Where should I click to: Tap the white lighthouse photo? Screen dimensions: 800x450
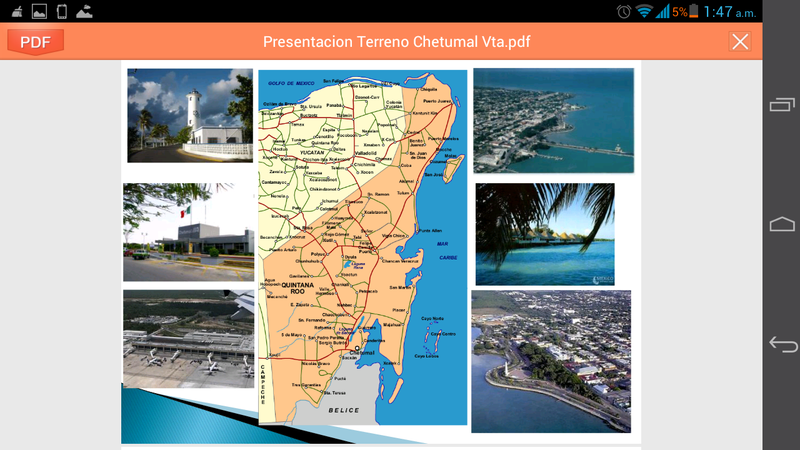(190, 115)
